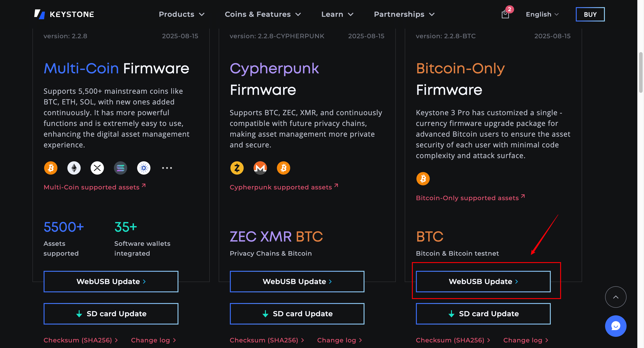
Task: Click Bitcoin-Only WebUSB Update button
Action: click(483, 281)
